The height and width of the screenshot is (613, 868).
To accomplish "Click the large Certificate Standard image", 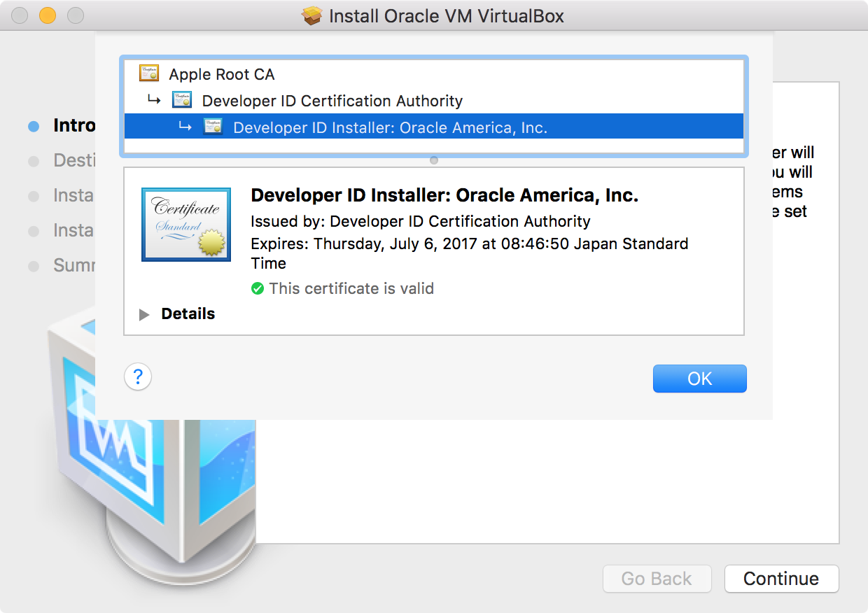I will (x=186, y=225).
